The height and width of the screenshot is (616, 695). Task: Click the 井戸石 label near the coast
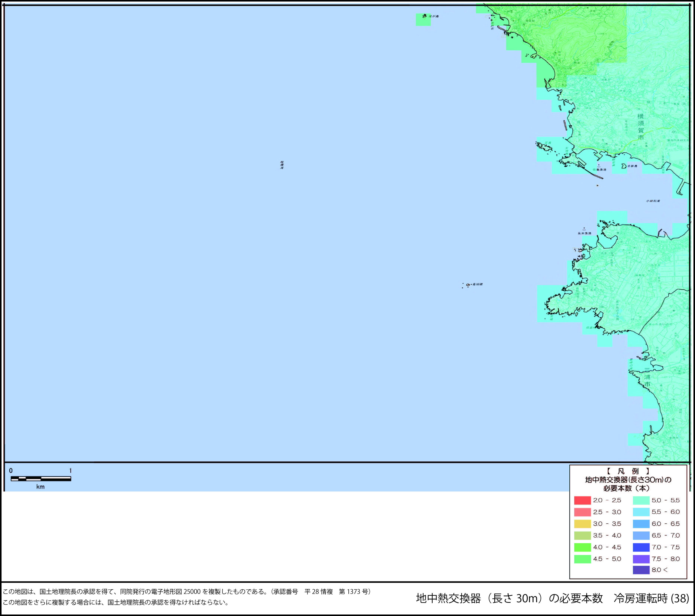coord(492,26)
